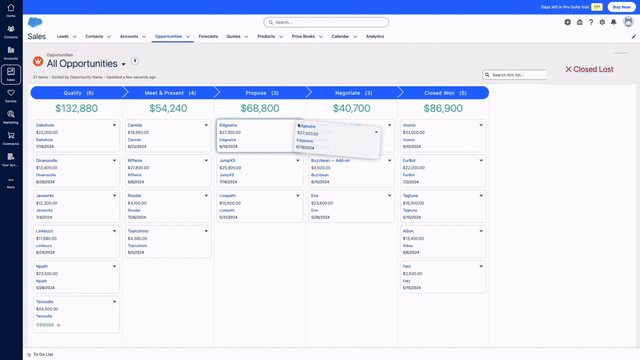Viewport: 640px width, 360px height.
Task: Open Commerce cart icon in sidebar
Action: pyautogui.click(x=11, y=138)
